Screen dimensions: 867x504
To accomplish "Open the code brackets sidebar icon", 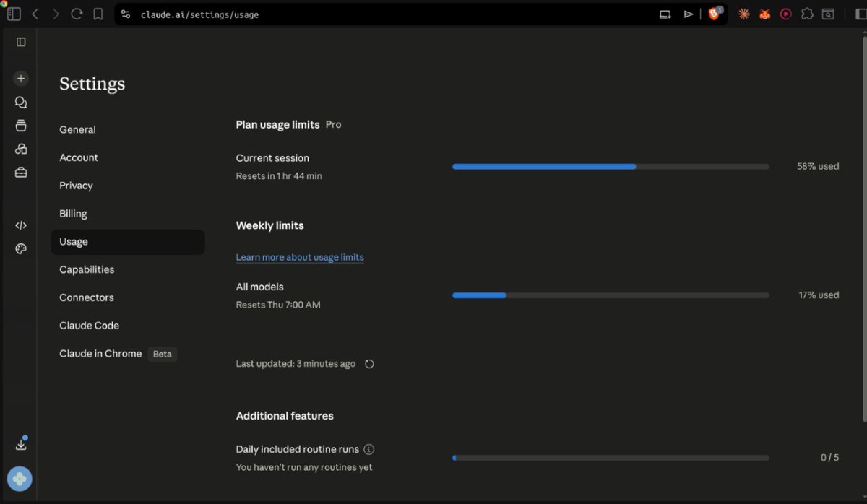I will 21,225.
